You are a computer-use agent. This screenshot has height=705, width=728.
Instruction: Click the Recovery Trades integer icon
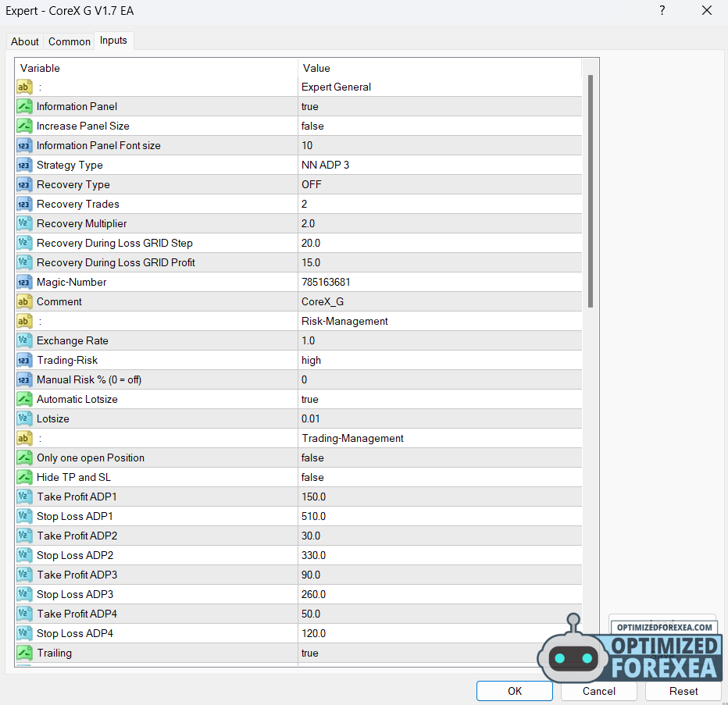tap(24, 204)
